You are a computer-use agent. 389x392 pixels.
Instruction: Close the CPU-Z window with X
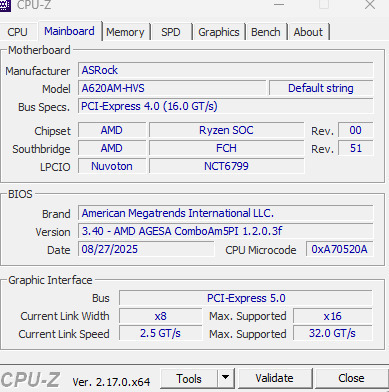(x=370, y=5)
